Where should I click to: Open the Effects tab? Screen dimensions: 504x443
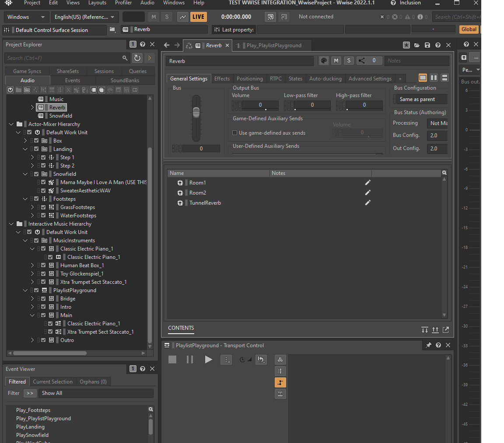point(222,79)
